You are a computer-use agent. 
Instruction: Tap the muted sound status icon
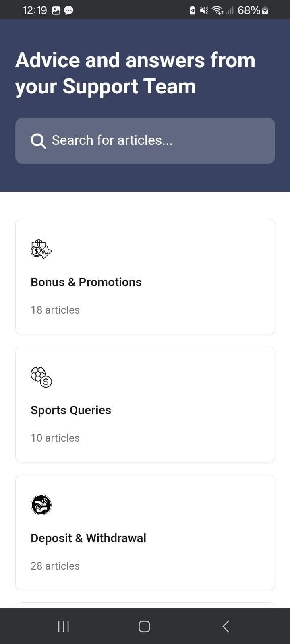[x=204, y=11]
